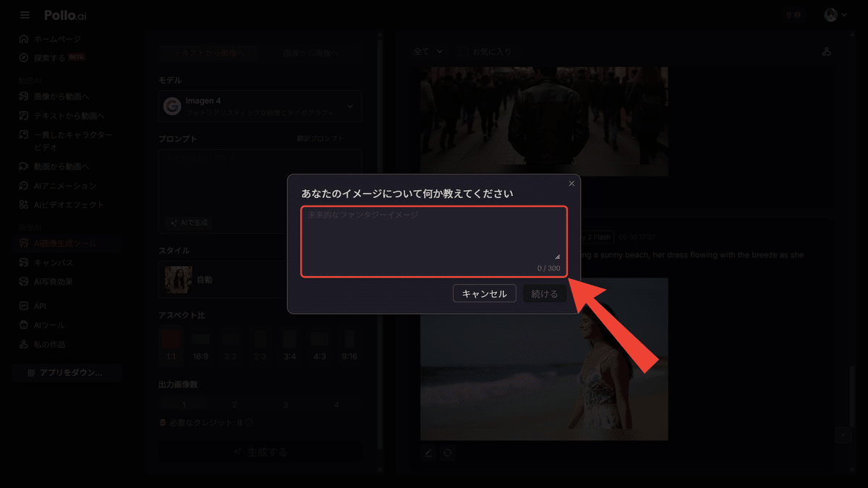868x488 pixels.
Task: Click the キャンセル button in the dialog
Action: pos(485,294)
